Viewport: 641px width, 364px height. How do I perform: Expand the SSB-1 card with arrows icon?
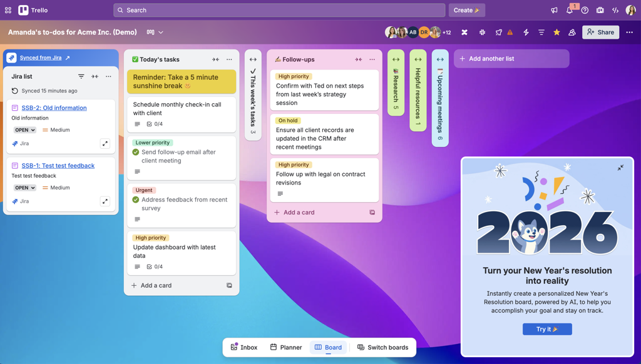(105, 201)
